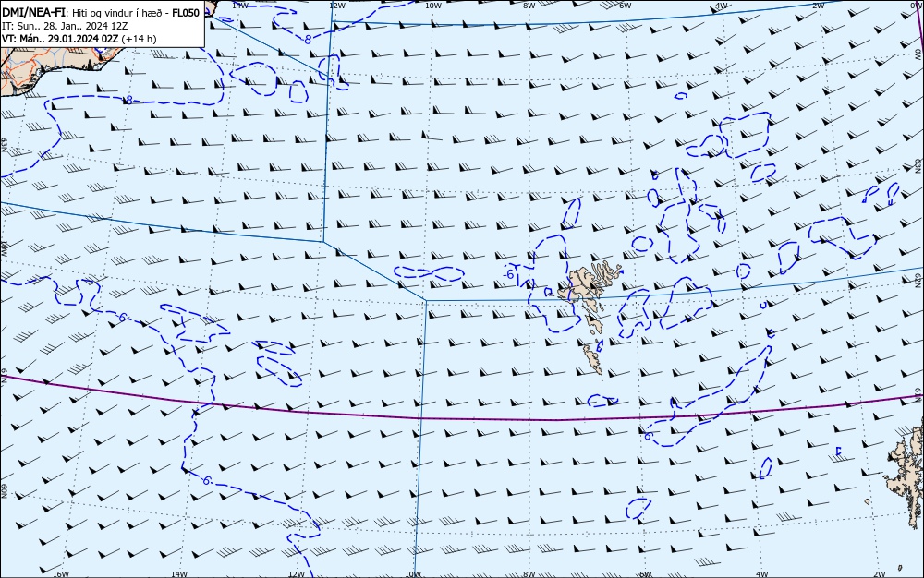The height and width of the screenshot is (578, 924).
Task: Click the "2W" longitude label along the bottom edge
Action: [879, 574]
